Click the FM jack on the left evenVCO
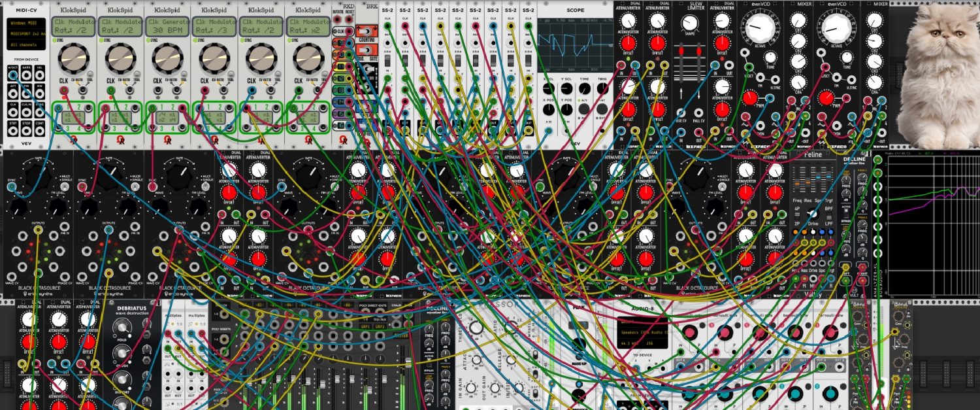This screenshot has height=410, width=980. pyautogui.click(x=760, y=78)
